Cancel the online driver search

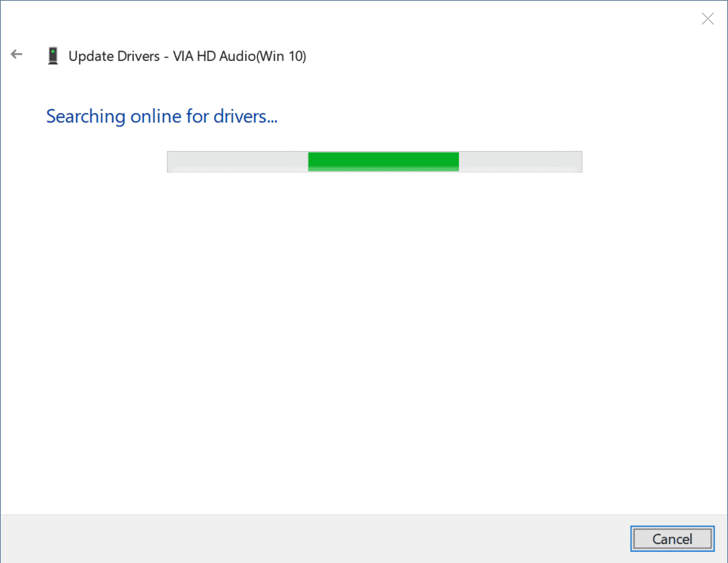[672, 538]
